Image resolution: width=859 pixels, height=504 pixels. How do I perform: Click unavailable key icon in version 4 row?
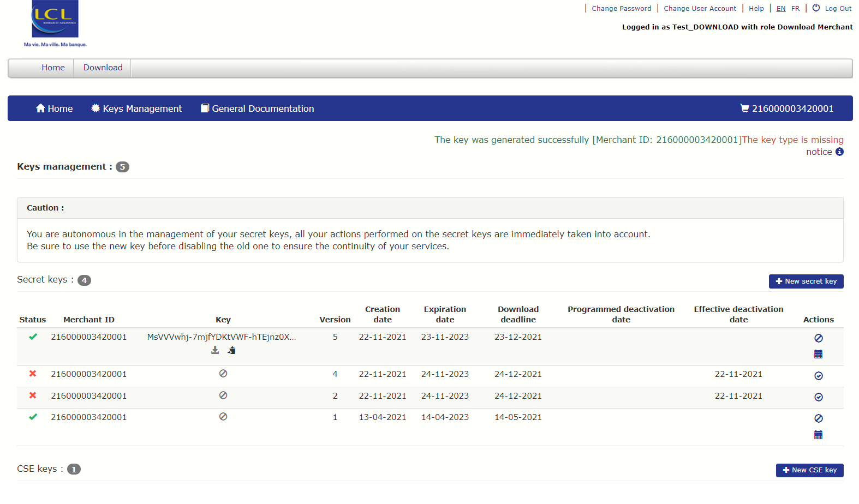(223, 374)
